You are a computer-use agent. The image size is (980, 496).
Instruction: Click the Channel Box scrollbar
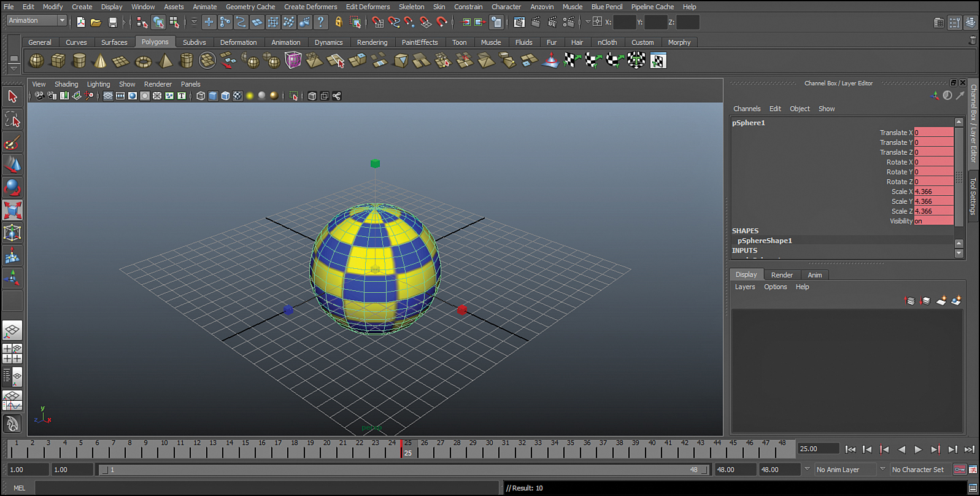point(959,178)
